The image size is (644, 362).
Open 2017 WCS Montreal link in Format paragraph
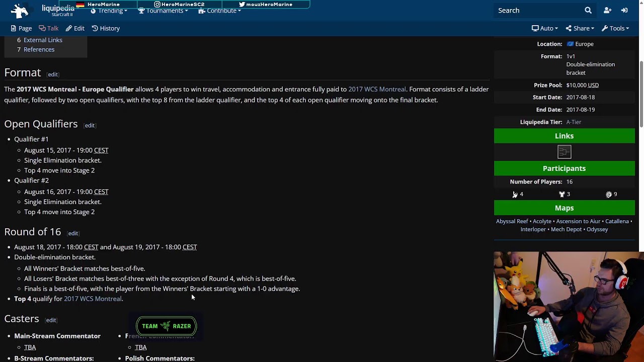[377, 89]
